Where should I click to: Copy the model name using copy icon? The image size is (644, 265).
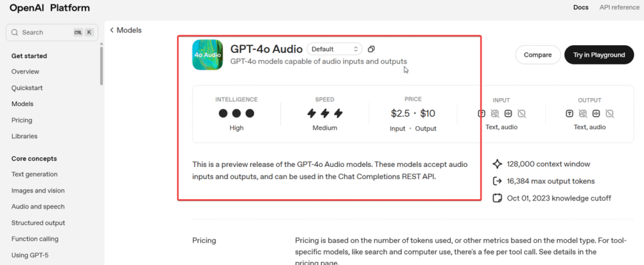click(371, 49)
